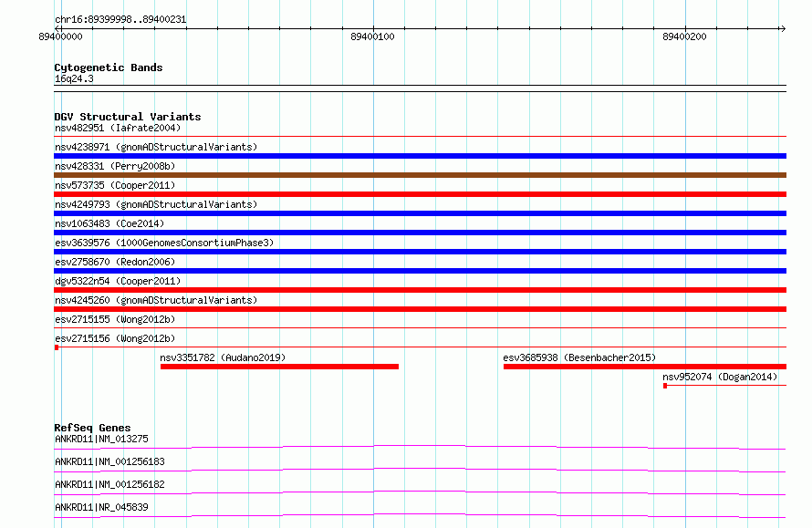Click the 89400000 ruler coordinate
This screenshot has width=812, height=528.
[x=60, y=36]
